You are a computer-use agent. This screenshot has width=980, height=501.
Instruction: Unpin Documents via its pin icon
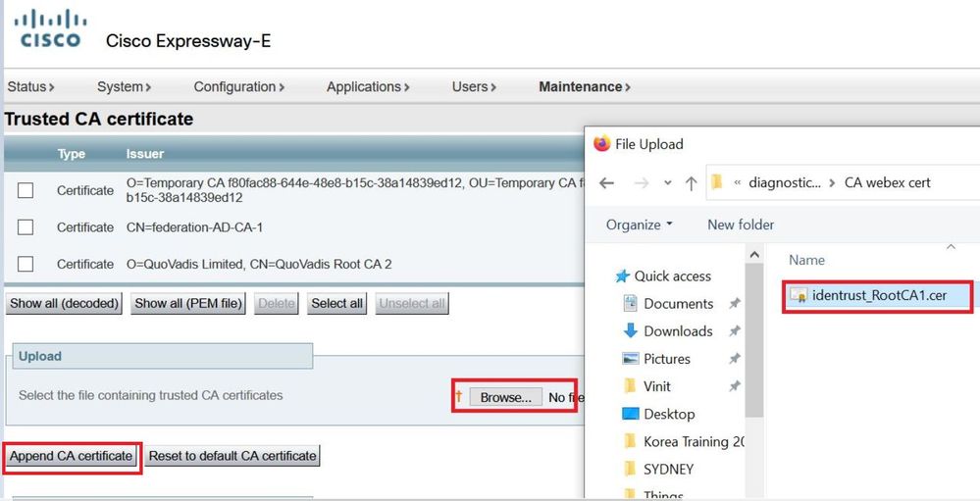[x=735, y=304]
